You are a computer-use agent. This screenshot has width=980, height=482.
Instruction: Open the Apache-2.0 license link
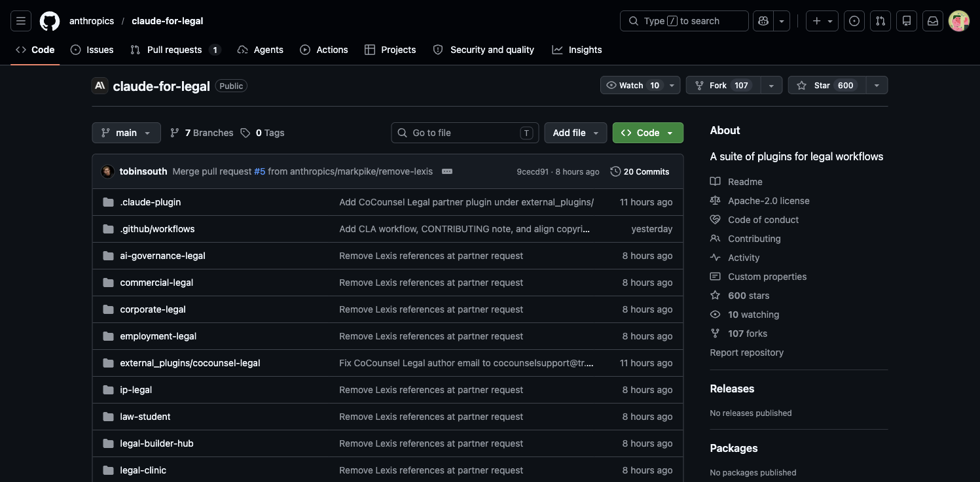click(760, 201)
